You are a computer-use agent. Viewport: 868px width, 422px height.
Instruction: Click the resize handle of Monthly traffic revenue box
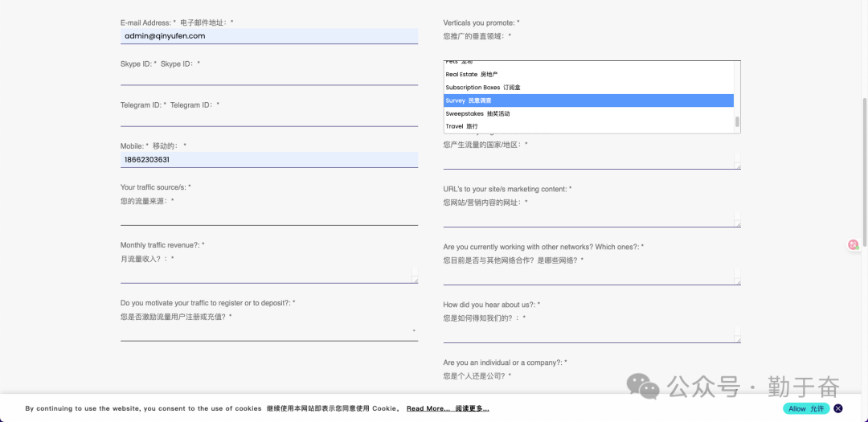coord(415,281)
